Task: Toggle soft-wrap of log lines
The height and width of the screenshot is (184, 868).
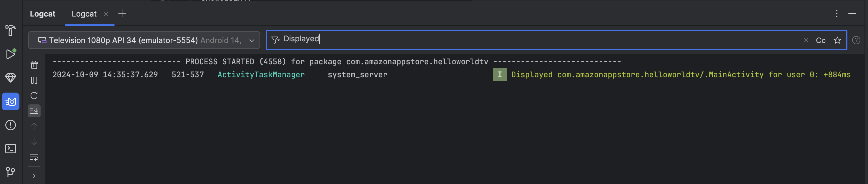Action: point(34,157)
